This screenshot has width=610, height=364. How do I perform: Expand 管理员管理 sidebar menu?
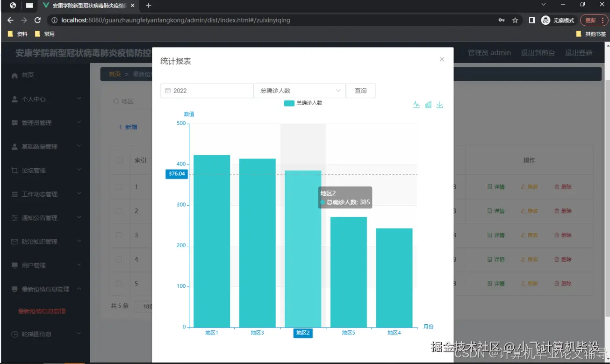coord(45,123)
